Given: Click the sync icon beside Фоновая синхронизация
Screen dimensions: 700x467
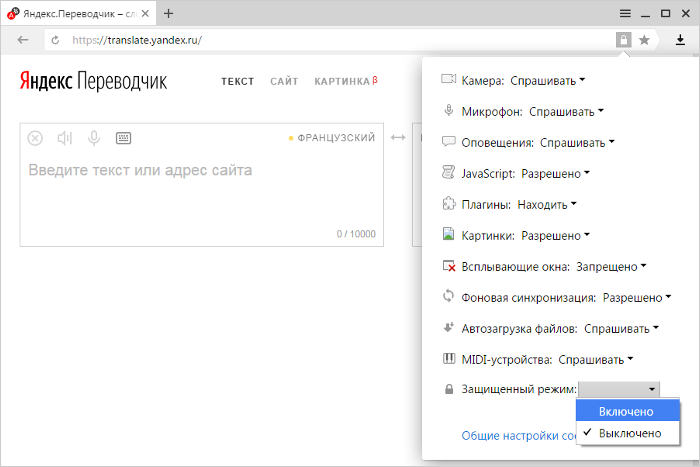Looking at the screenshot, I should tap(448, 296).
